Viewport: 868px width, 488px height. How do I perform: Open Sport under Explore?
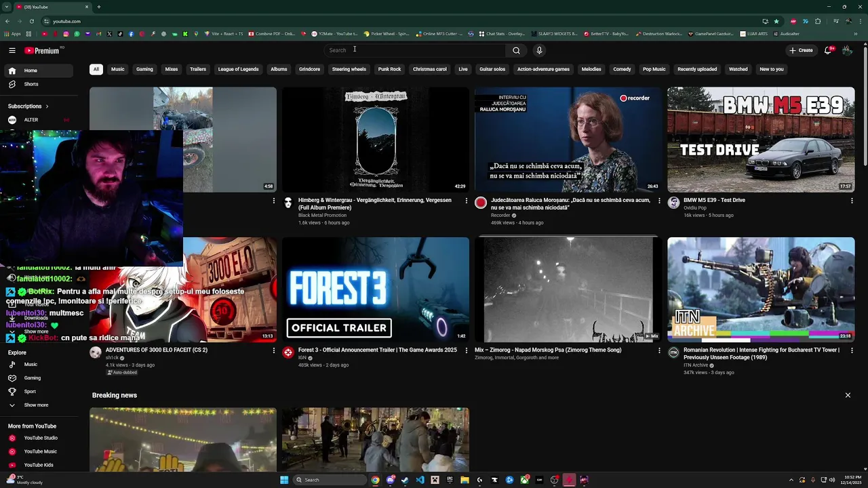(38, 392)
